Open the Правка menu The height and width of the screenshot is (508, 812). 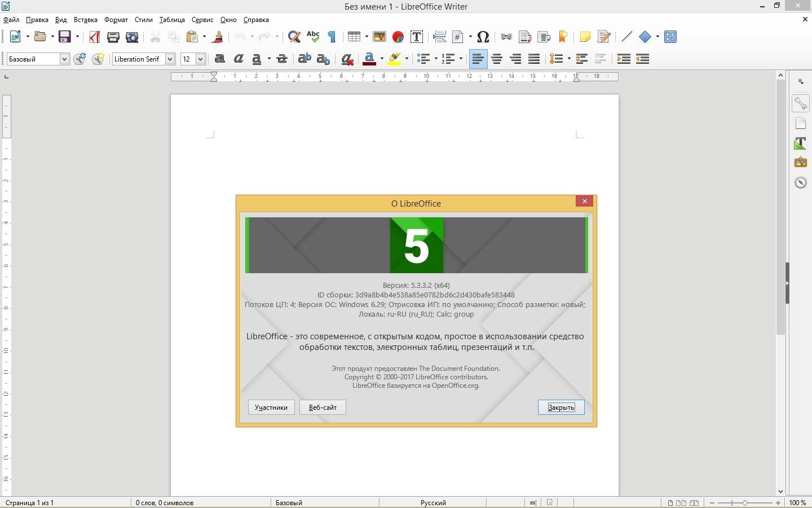[37, 20]
